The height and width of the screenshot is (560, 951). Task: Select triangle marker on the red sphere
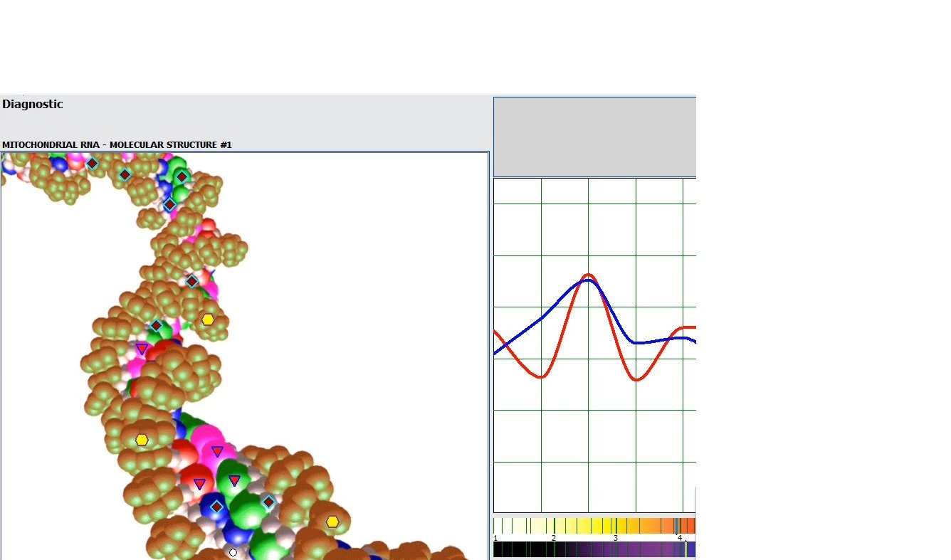[x=199, y=485]
